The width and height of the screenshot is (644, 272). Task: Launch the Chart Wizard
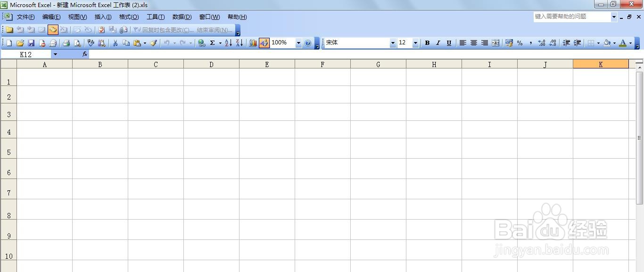pyautogui.click(x=253, y=43)
